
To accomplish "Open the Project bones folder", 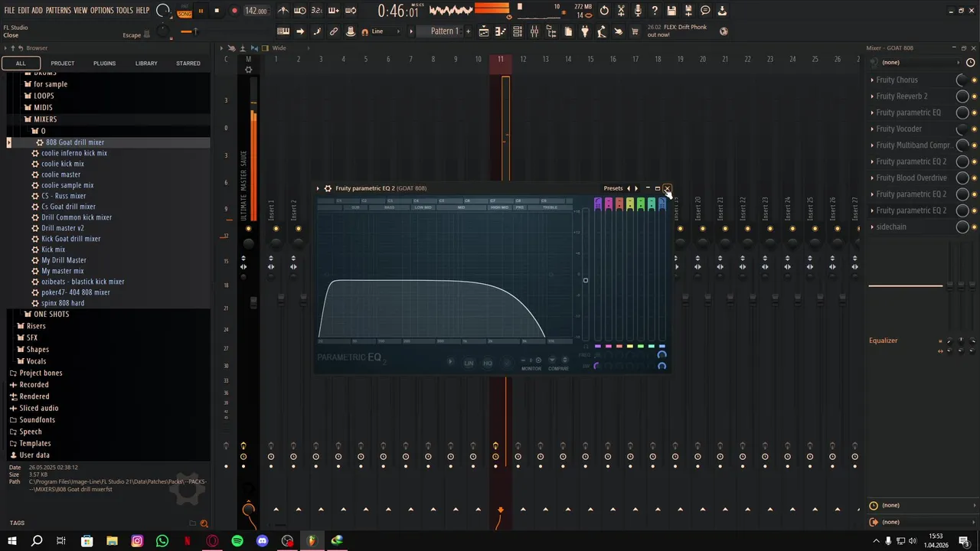I will pos(41,373).
